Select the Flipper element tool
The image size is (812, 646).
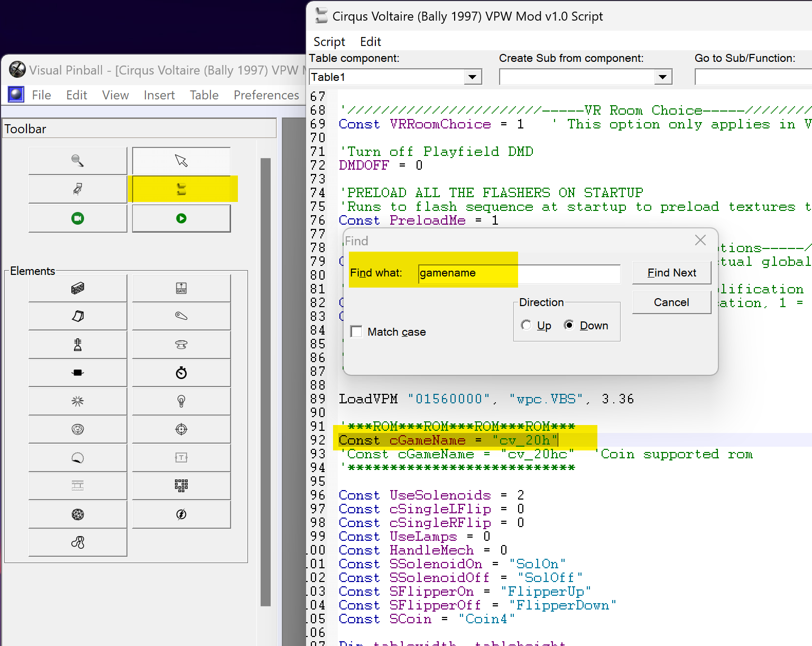coord(181,316)
